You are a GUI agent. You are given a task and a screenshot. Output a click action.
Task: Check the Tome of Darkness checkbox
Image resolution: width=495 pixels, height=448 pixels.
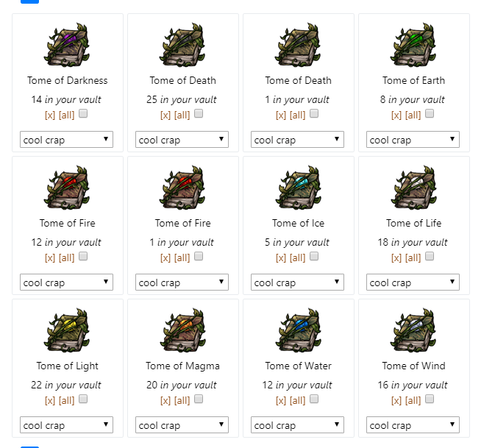(x=83, y=113)
